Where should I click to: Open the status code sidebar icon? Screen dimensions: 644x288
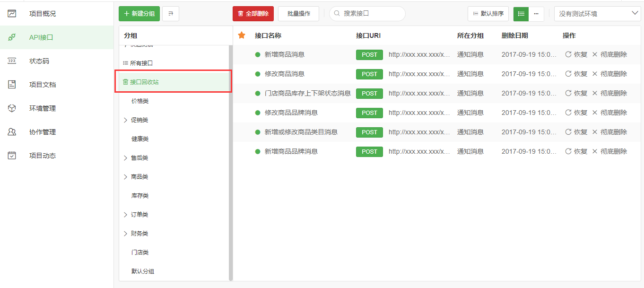pos(12,61)
